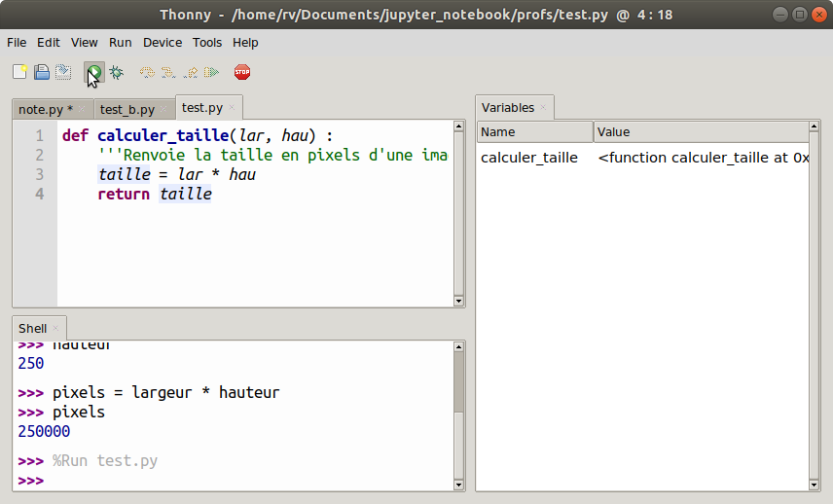833x504 pixels.
Task: Close the test.py tab
Action: 232,107
